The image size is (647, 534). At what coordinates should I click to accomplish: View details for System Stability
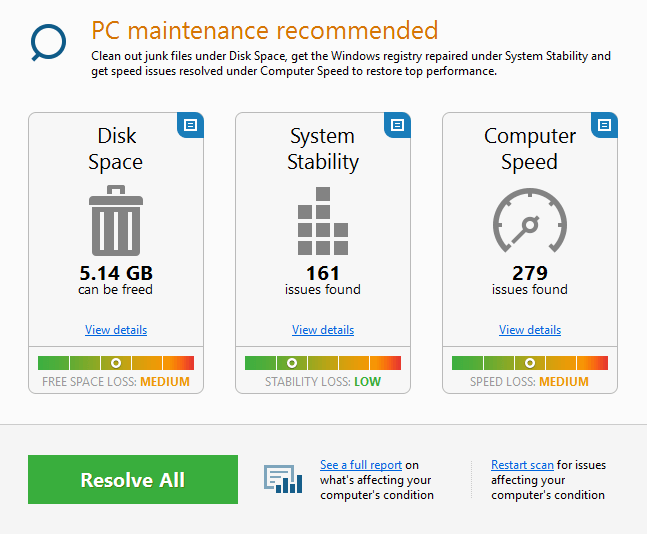[323, 330]
